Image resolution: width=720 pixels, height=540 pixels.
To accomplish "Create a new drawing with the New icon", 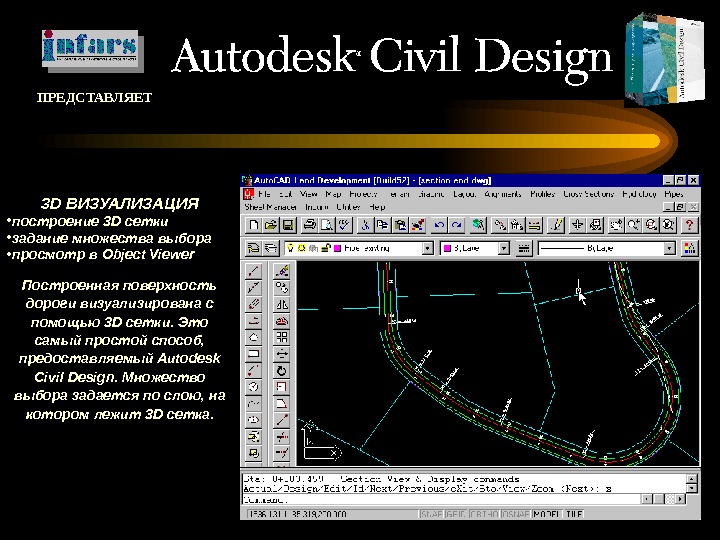I will tap(254, 225).
